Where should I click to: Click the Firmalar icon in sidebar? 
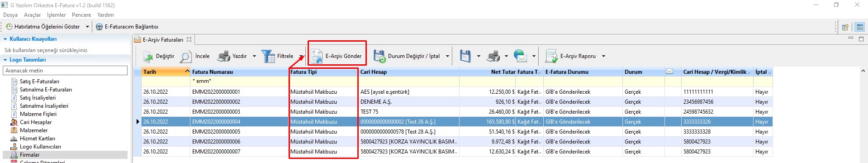point(14,155)
